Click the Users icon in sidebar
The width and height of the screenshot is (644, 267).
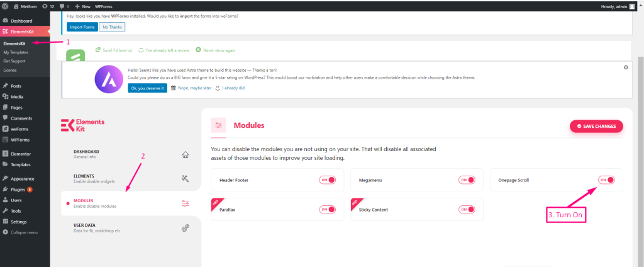click(5, 200)
